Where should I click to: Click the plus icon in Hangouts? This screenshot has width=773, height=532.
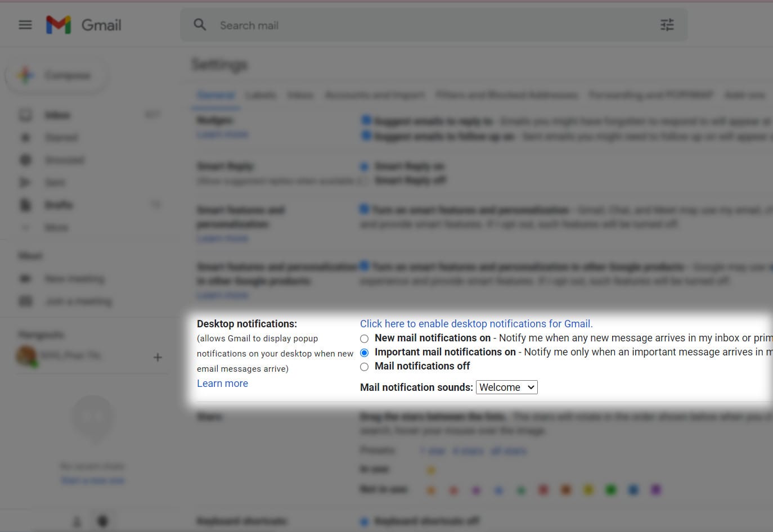tap(158, 357)
